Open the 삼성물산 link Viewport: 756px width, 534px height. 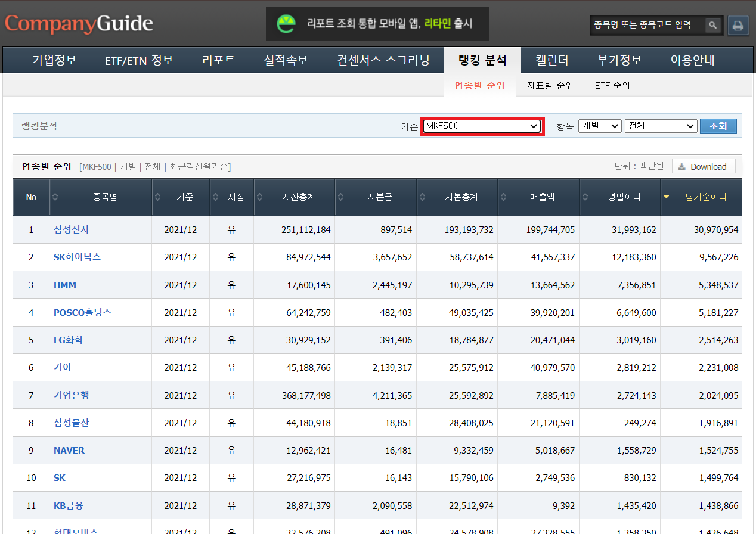72,423
